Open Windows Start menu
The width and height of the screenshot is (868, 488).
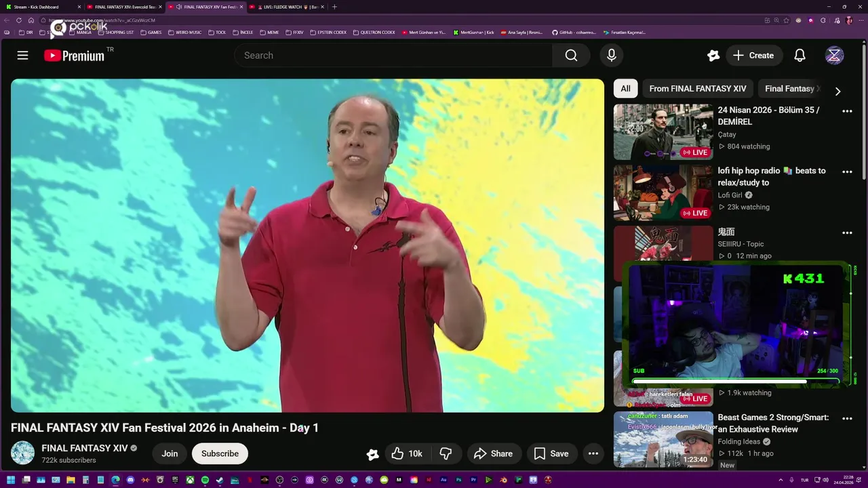pos(10,481)
